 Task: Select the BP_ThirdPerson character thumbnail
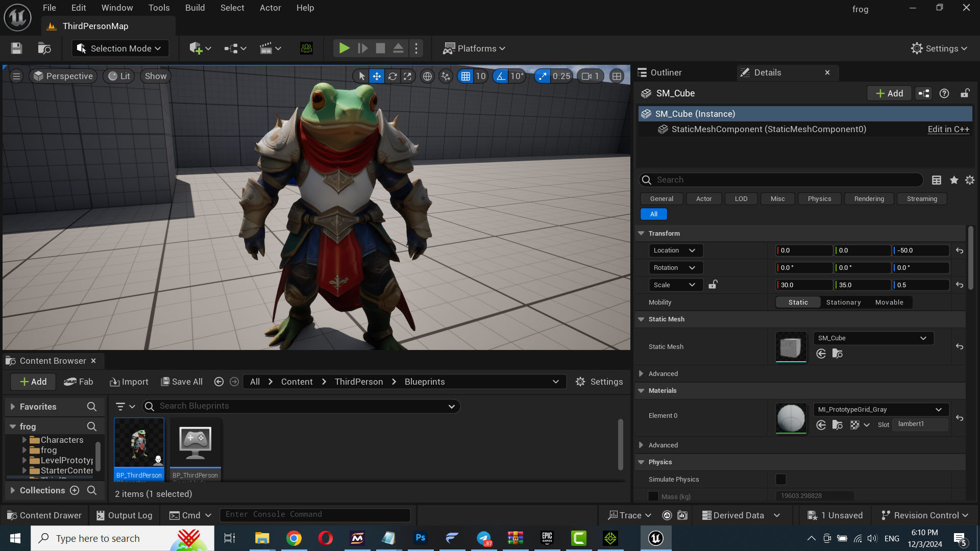pos(139,443)
